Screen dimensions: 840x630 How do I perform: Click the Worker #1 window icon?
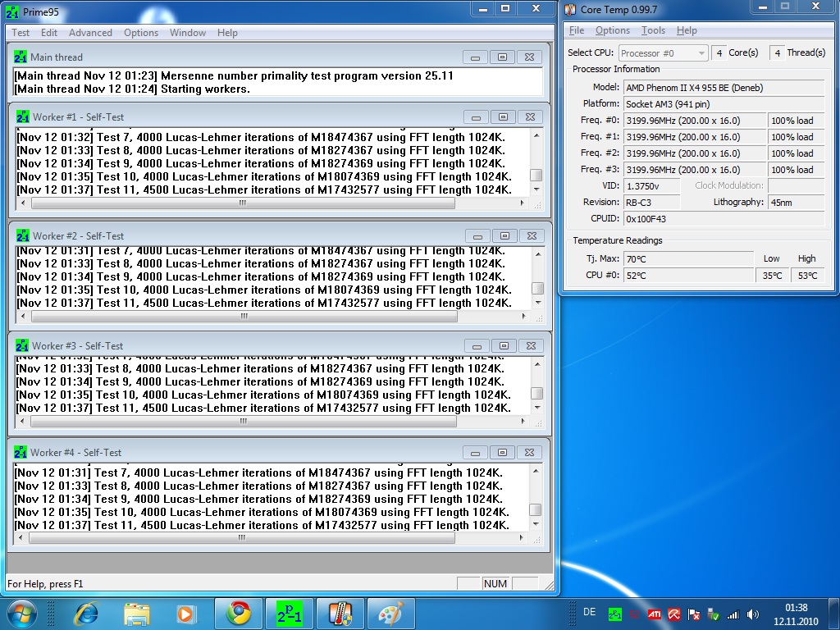22,116
